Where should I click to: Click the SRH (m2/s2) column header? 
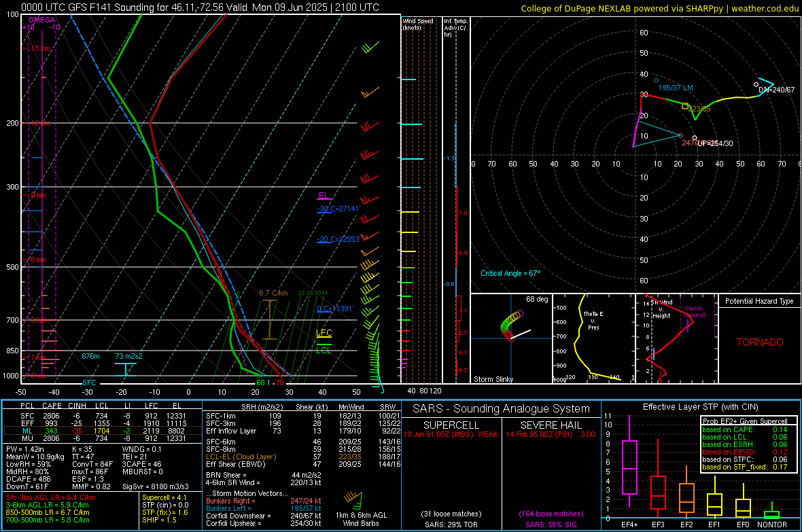(263, 407)
